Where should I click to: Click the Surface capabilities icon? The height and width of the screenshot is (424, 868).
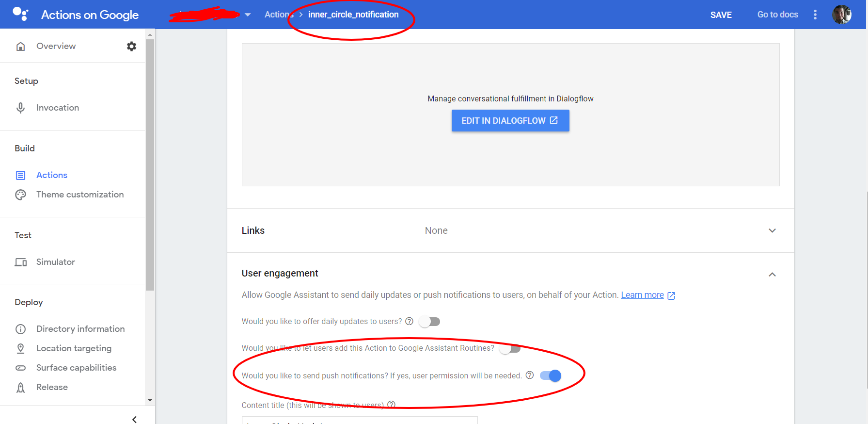20,368
